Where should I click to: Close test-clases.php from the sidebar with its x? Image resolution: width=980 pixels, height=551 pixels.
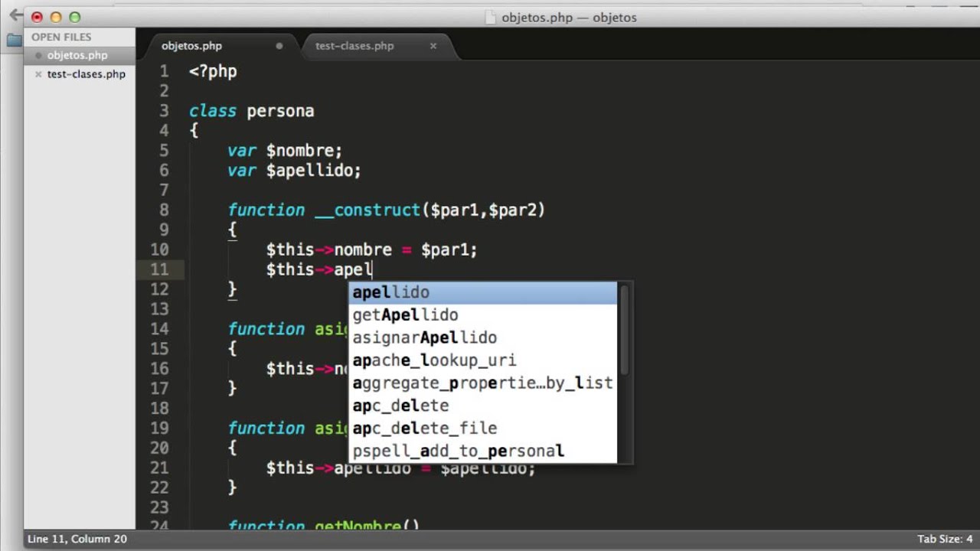[38, 73]
